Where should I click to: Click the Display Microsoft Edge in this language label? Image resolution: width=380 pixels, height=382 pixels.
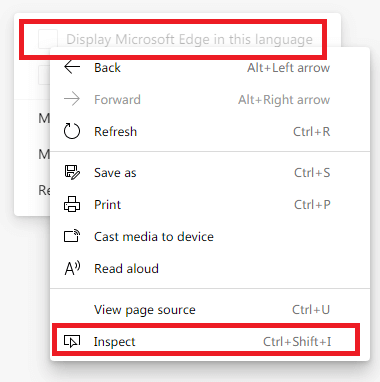[189, 39]
